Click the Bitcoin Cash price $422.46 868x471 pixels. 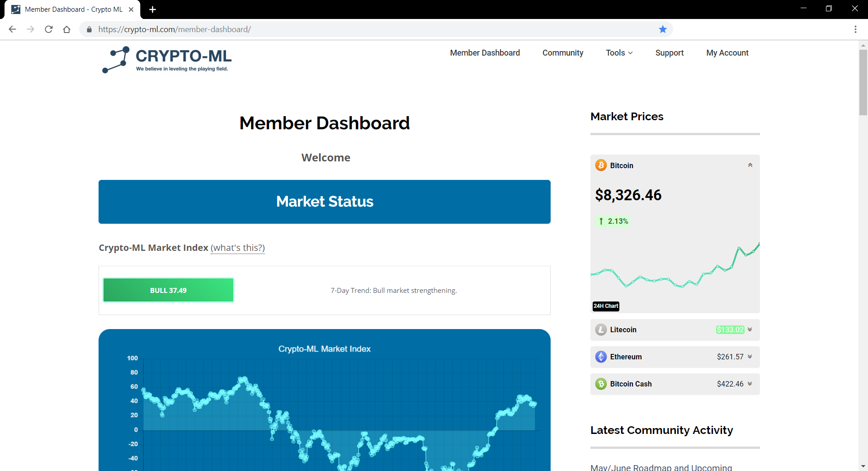tap(730, 384)
